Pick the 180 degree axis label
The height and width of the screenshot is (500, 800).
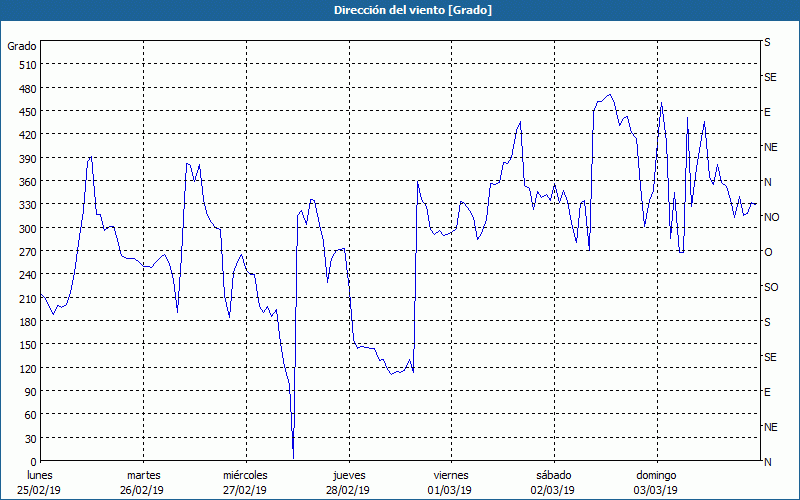click(28, 322)
